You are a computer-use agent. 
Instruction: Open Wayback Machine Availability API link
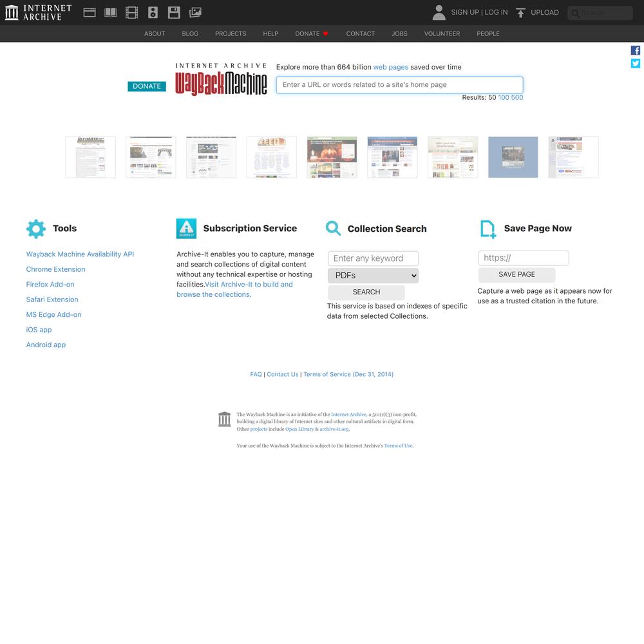[80, 254]
